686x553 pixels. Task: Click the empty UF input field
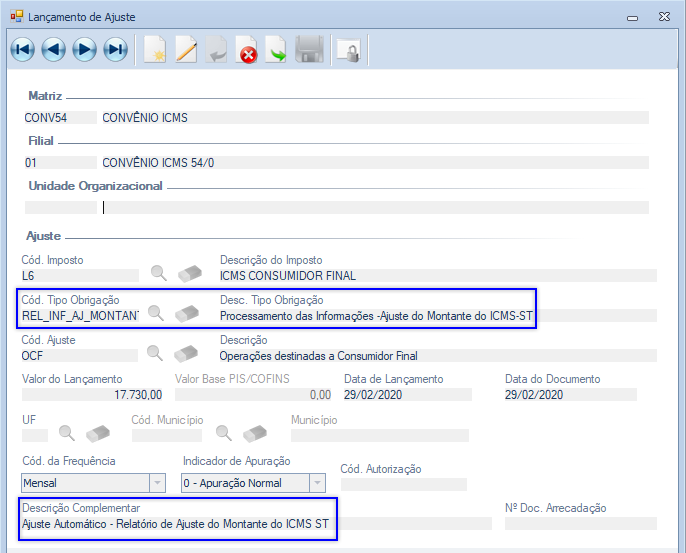point(35,435)
